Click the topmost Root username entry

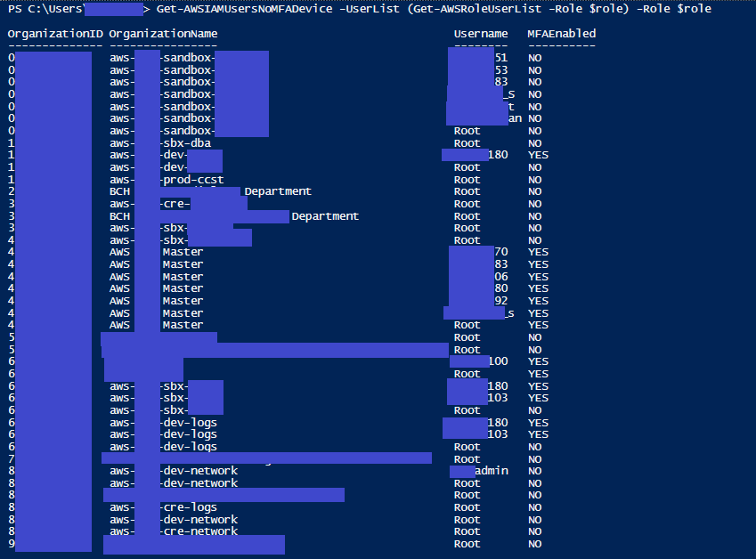click(467, 130)
